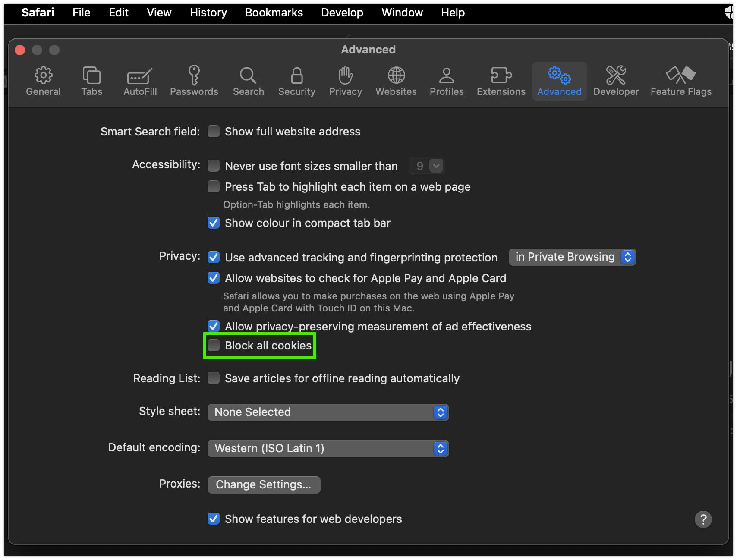This screenshot has width=737, height=560.
Task: Uncheck Show features for web developers
Action: click(214, 519)
